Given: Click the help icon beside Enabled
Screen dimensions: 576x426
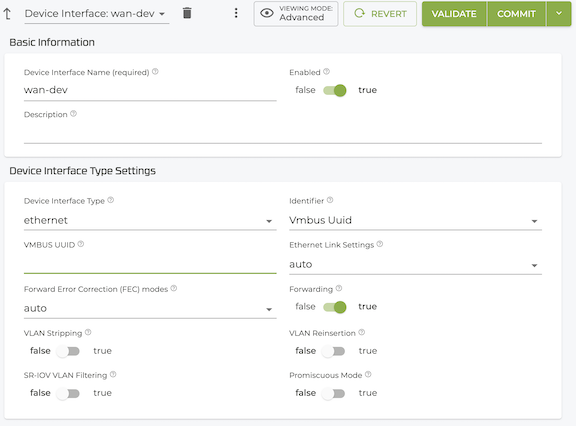Looking at the screenshot, I should (x=326, y=72).
